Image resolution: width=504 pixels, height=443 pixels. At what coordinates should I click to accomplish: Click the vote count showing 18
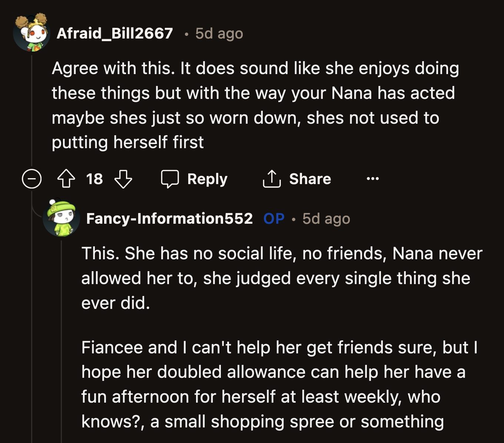[x=94, y=179]
